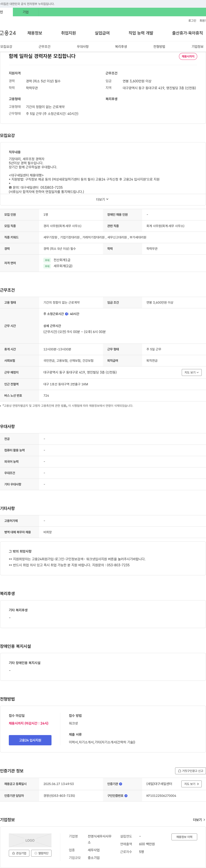Click registration date 2025.06.27 13:49:53
This screenshot has height=868, width=206.
click(x=59, y=784)
